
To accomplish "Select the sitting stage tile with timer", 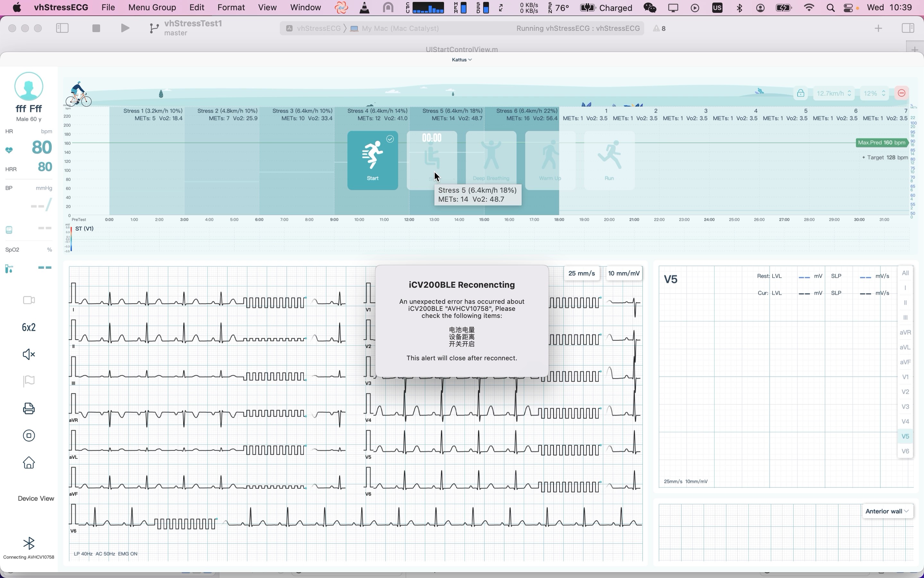I will (432, 161).
